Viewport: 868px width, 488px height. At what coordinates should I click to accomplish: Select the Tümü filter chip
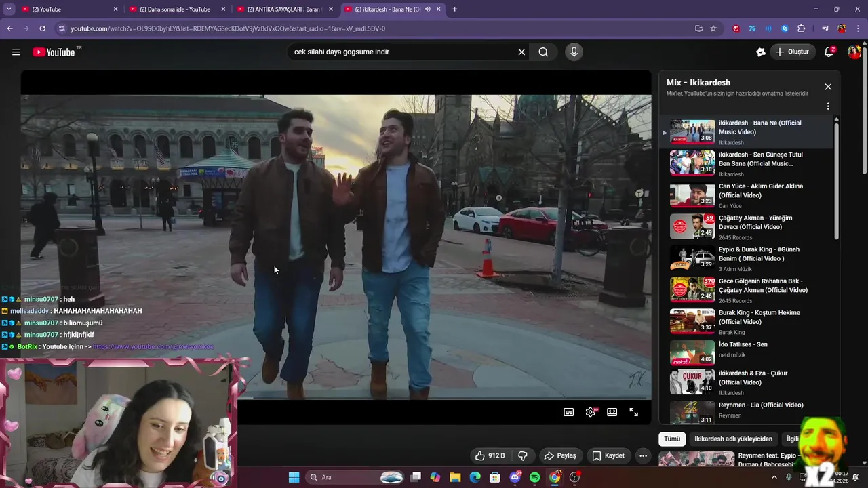click(x=672, y=439)
